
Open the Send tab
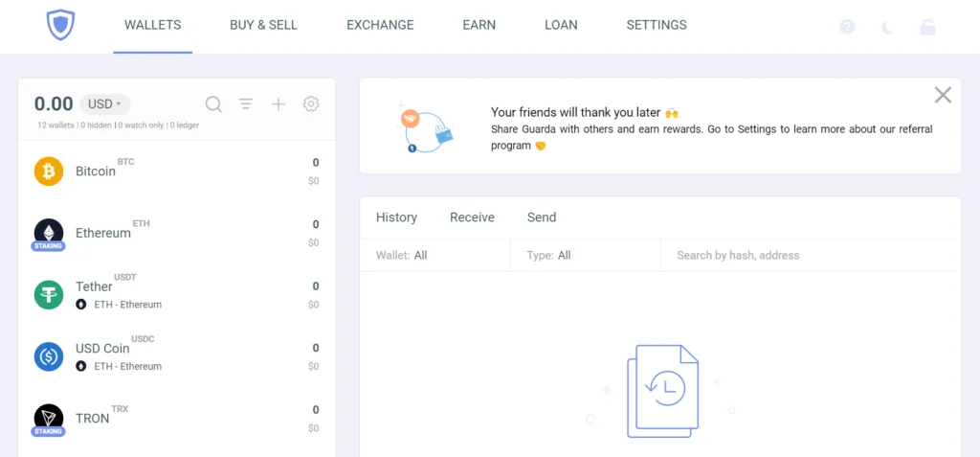pyautogui.click(x=542, y=217)
